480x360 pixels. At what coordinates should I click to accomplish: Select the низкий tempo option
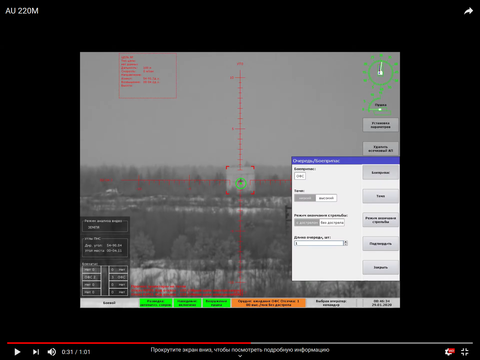pyautogui.click(x=305, y=198)
